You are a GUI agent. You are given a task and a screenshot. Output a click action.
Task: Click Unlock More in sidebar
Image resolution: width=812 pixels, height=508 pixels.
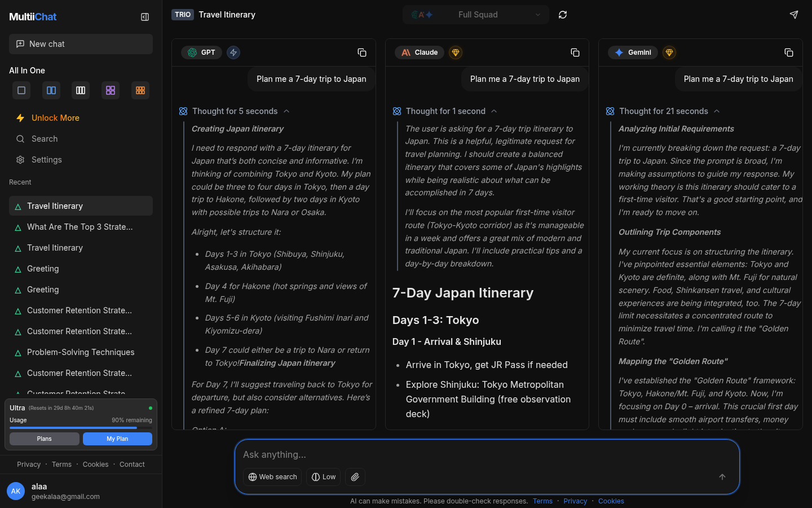(x=81, y=118)
